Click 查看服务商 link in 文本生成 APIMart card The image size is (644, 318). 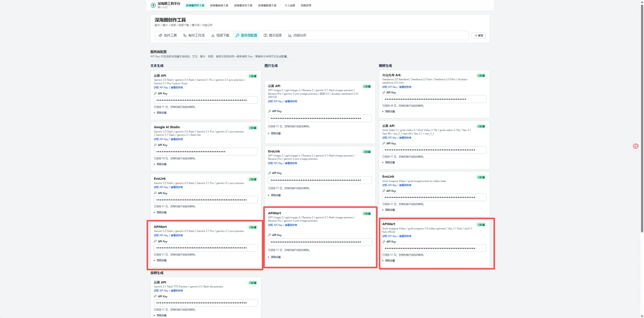click(x=177, y=235)
